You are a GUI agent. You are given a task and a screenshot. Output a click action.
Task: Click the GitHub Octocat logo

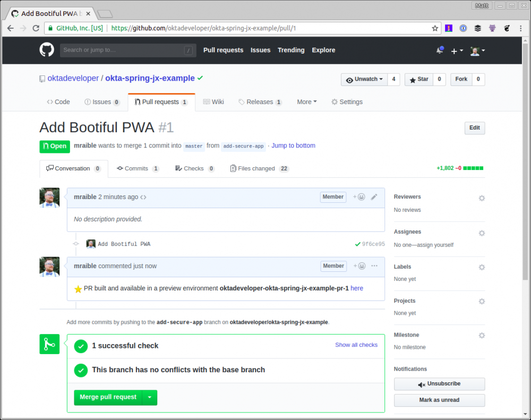(x=46, y=49)
